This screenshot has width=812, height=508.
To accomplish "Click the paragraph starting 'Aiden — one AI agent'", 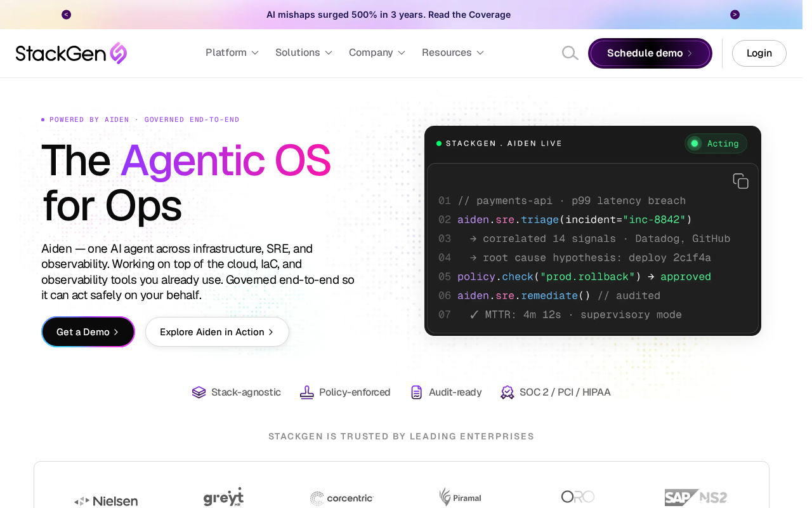I will point(198,272).
